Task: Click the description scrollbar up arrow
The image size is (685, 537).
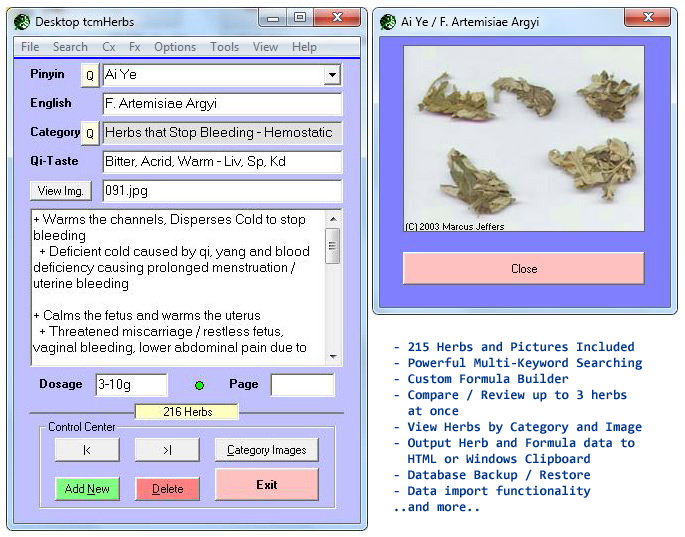Action: (x=333, y=219)
